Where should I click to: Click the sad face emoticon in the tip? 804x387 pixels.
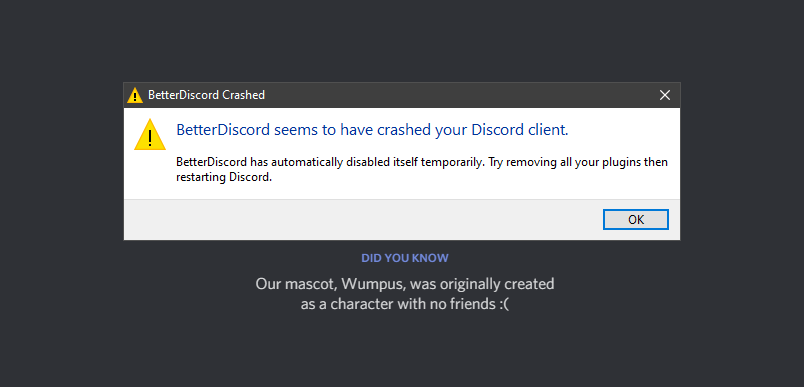504,304
